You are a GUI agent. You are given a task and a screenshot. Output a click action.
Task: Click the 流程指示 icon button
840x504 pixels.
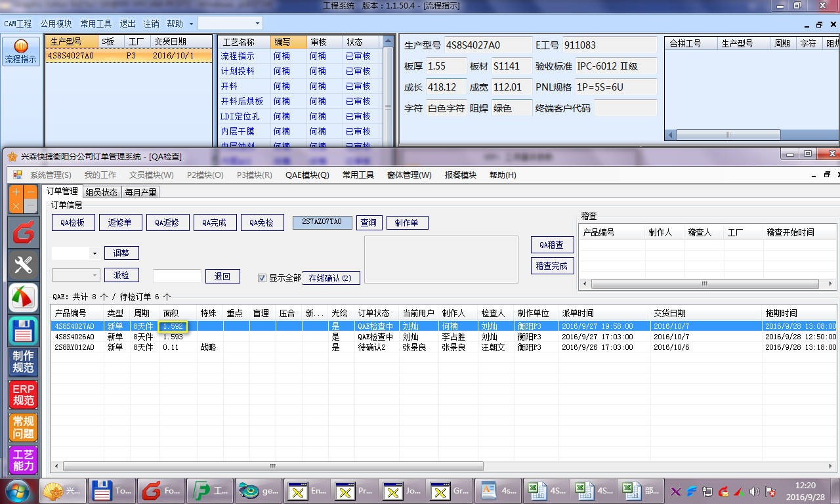point(21,51)
